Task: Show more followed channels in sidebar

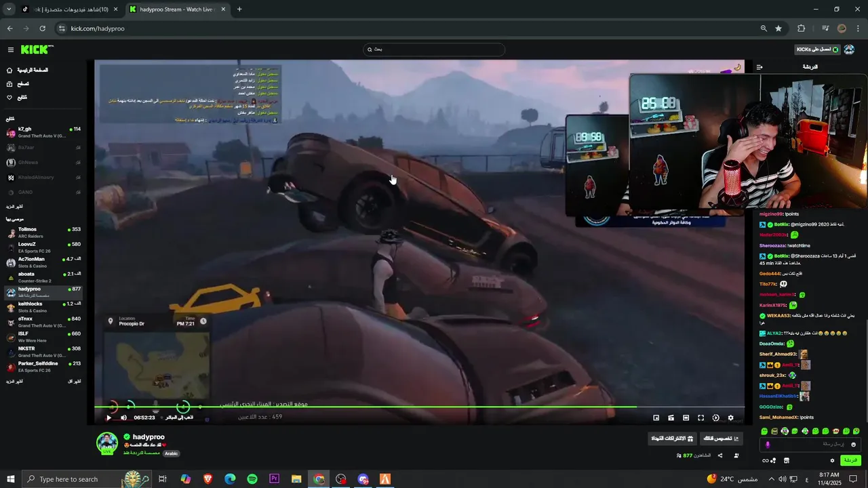Action: 14,206
